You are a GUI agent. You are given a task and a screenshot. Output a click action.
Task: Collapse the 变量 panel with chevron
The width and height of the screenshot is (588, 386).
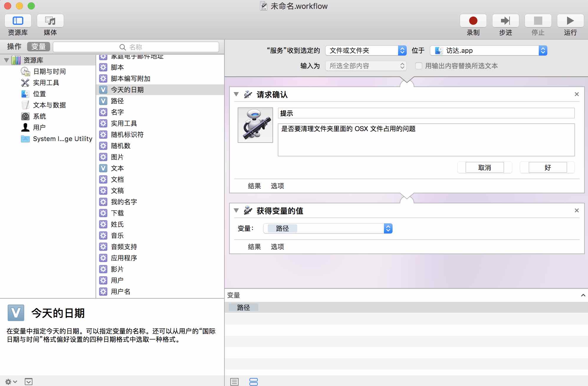pos(583,295)
